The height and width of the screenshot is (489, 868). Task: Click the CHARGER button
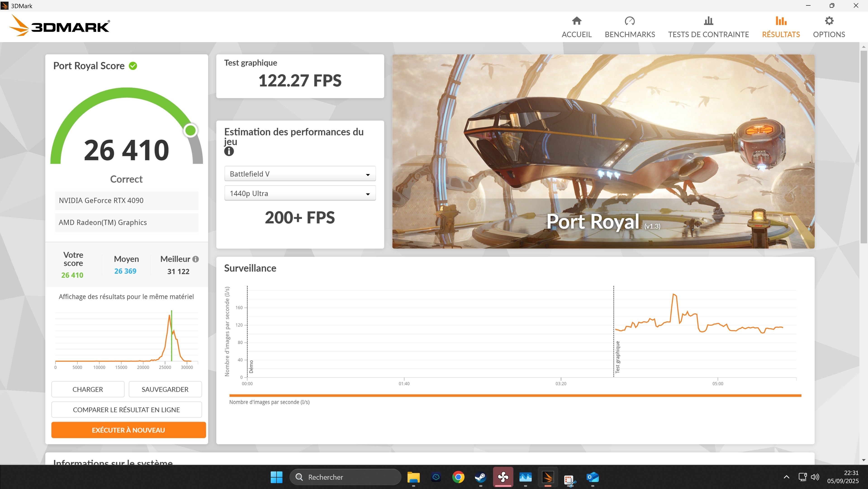[x=88, y=389]
